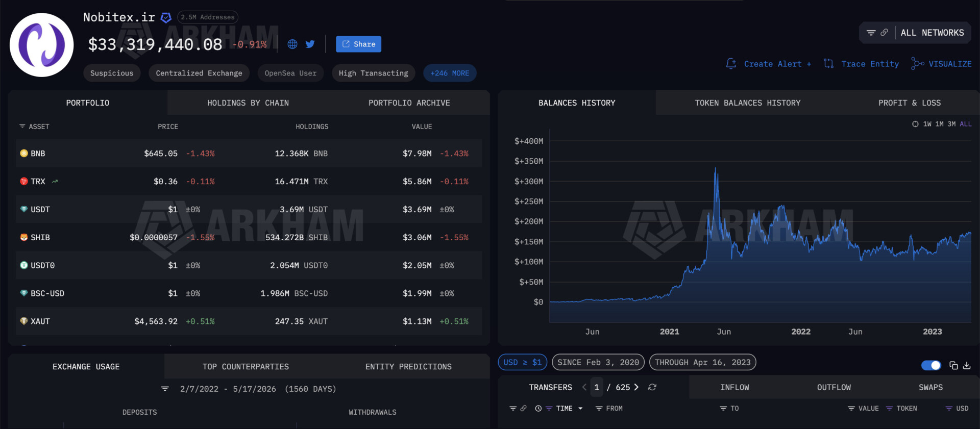Image resolution: width=980 pixels, height=429 pixels.
Task: Download transfers with the download icon
Action: coord(967,365)
